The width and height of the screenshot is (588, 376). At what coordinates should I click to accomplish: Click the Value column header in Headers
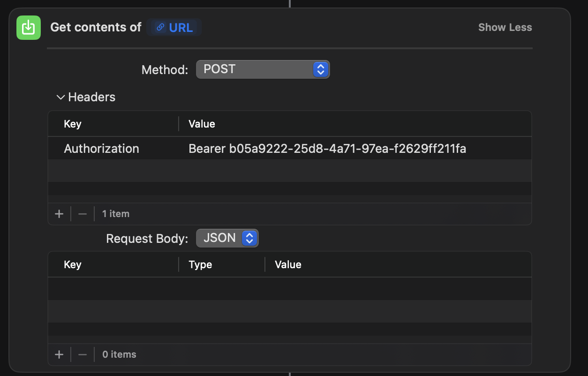point(202,124)
